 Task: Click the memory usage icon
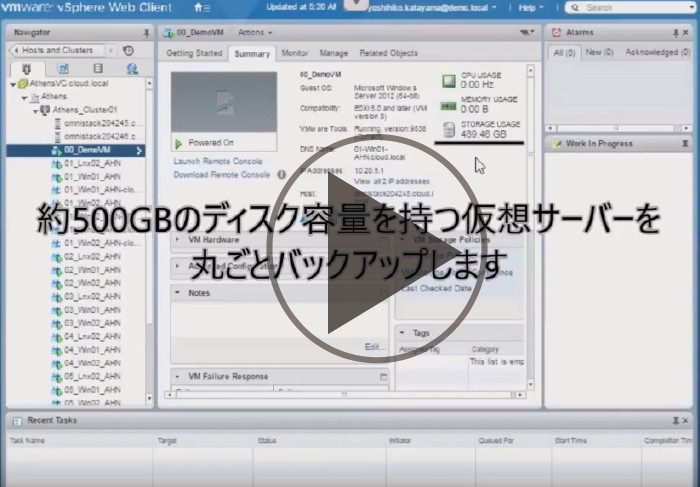(448, 106)
